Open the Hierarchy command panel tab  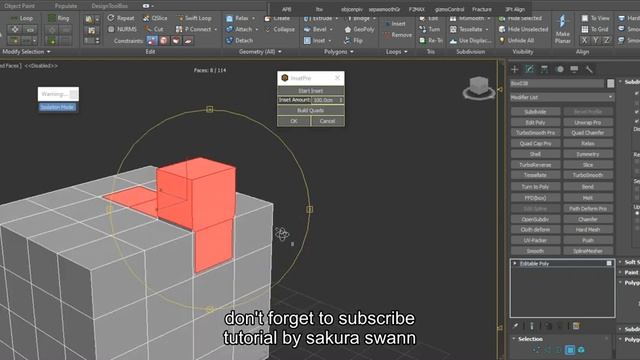[x=544, y=69]
